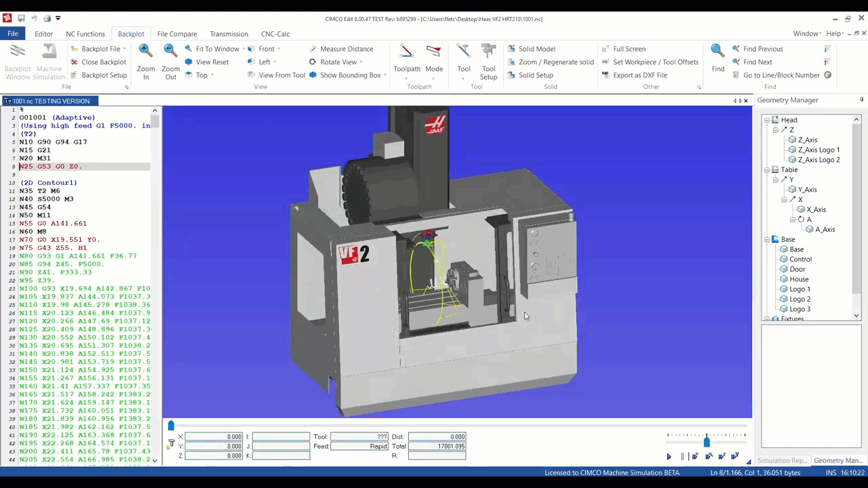This screenshot has height=488, width=868.
Task: Click the step-forward to Z level button
Action: click(x=722, y=457)
